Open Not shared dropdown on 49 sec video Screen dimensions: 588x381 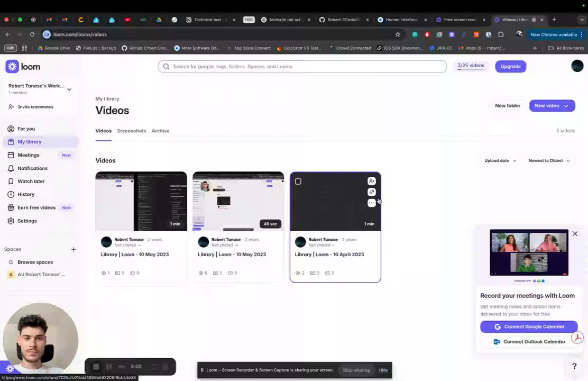pyautogui.click(x=225, y=245)
